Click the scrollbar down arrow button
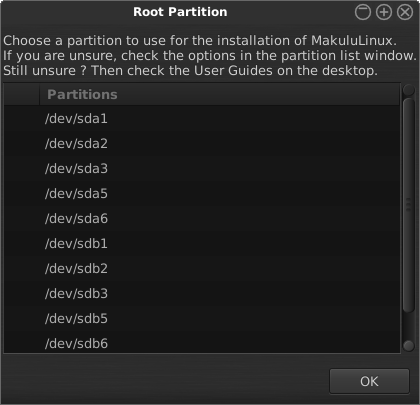The height and width of the screenshot is (405, 420). point(409,346)
